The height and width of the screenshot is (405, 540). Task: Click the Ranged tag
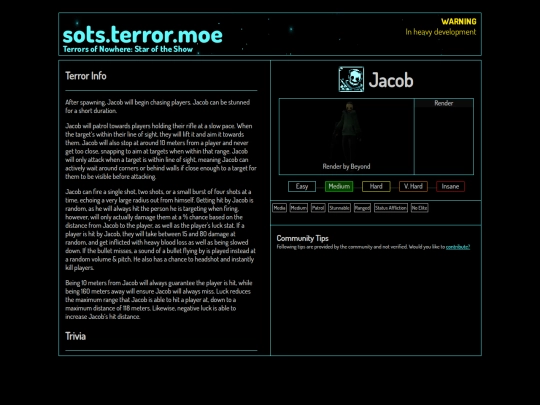coord(362,208)
